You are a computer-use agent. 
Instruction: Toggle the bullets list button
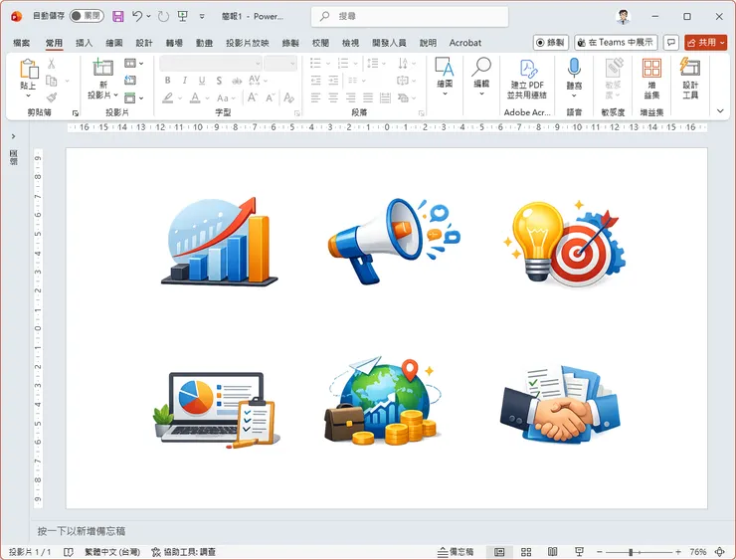click(x=316, y=63)
